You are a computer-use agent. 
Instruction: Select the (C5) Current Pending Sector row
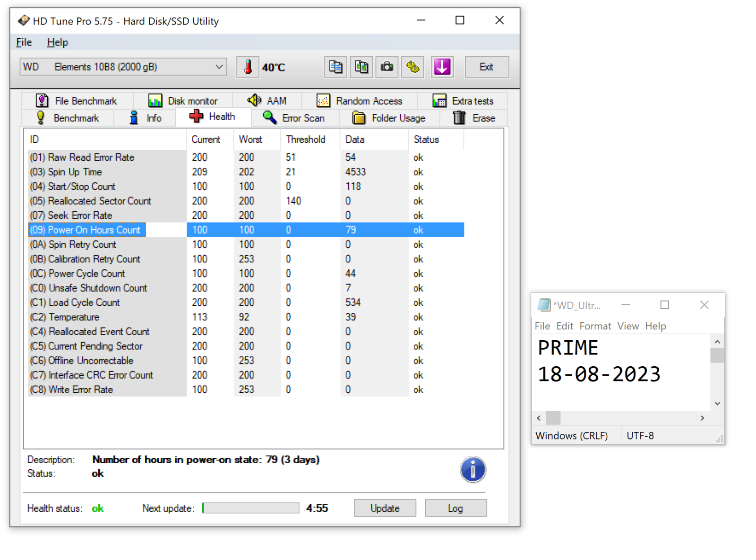pos(246,346)
